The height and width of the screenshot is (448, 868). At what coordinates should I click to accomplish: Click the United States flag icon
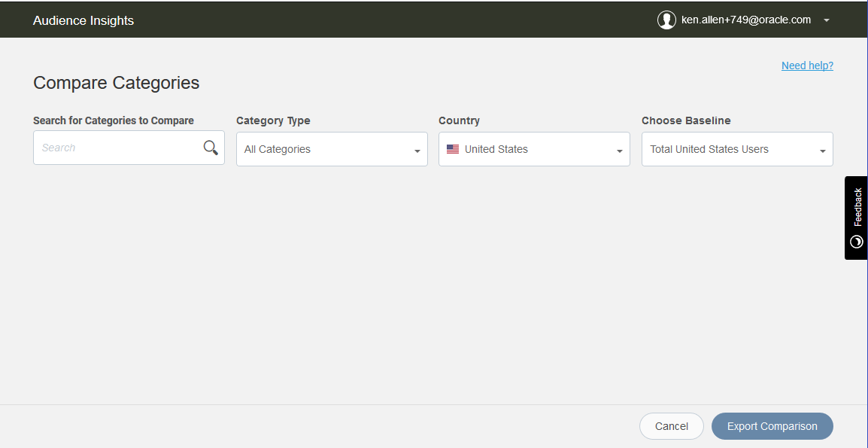coord(453,149)
